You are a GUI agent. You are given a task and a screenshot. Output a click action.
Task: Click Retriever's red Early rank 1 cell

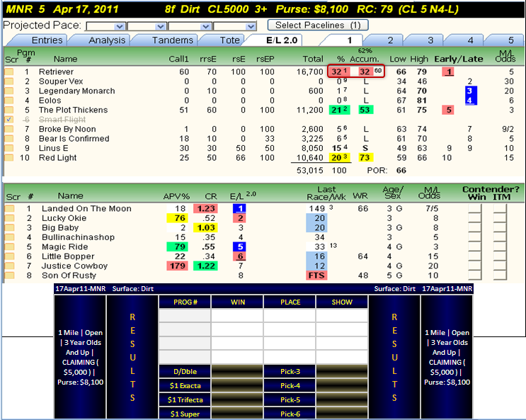(x=449, y=72)
